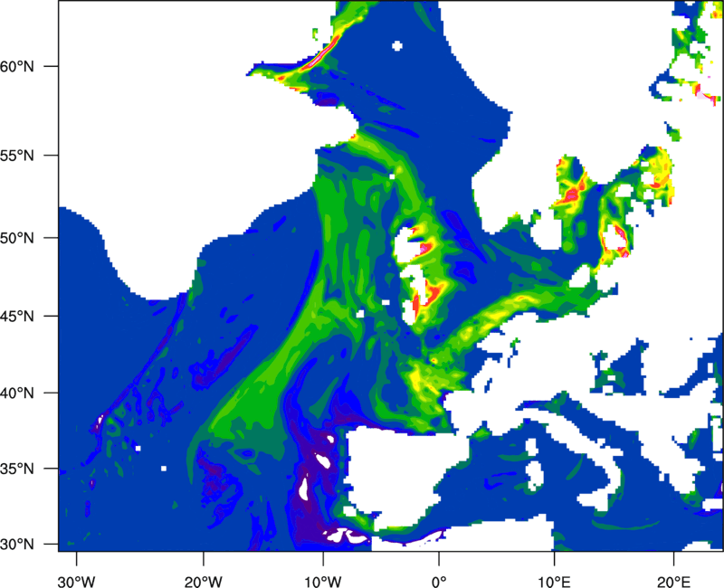
Task: Click the small grey island near 61°N
Action: click(396, 46)
